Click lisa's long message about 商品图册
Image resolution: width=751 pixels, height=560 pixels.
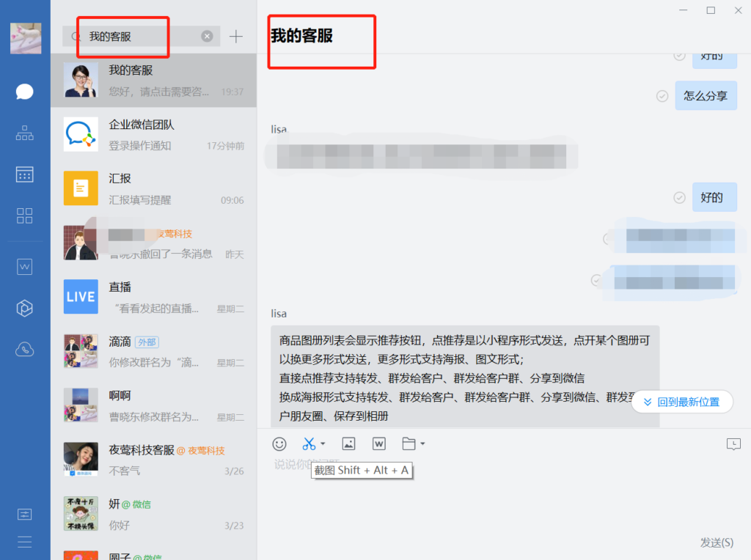point(465,377)
